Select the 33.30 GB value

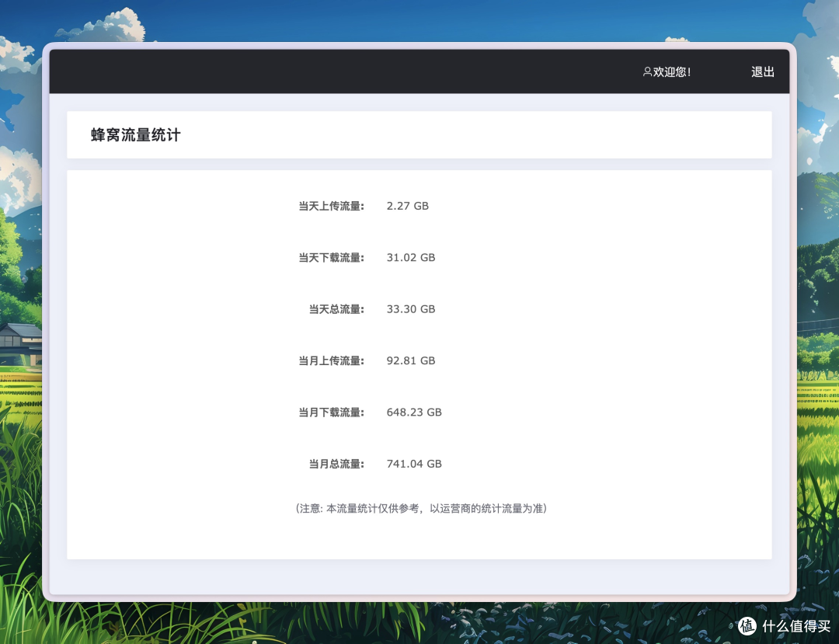pos(411,309)
